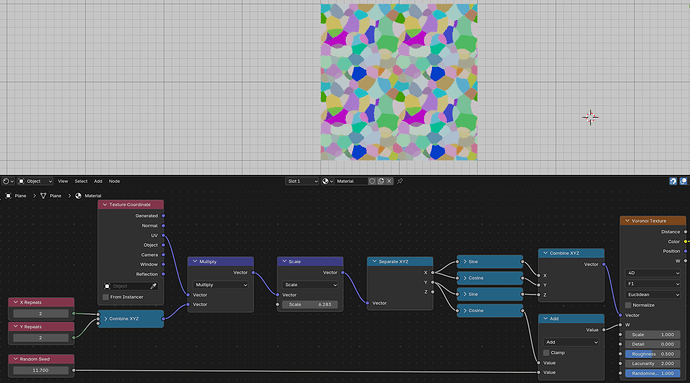690x383 pixels.
Task: Click the Voronoi Scale 1.000 field
Action: tap(653, 335)
